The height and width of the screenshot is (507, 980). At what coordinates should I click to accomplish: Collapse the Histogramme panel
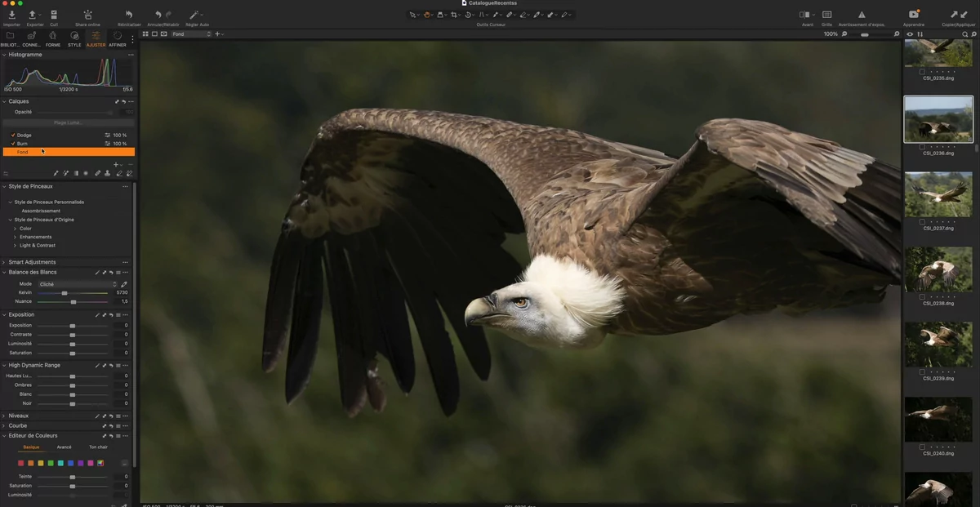point(4,55)
